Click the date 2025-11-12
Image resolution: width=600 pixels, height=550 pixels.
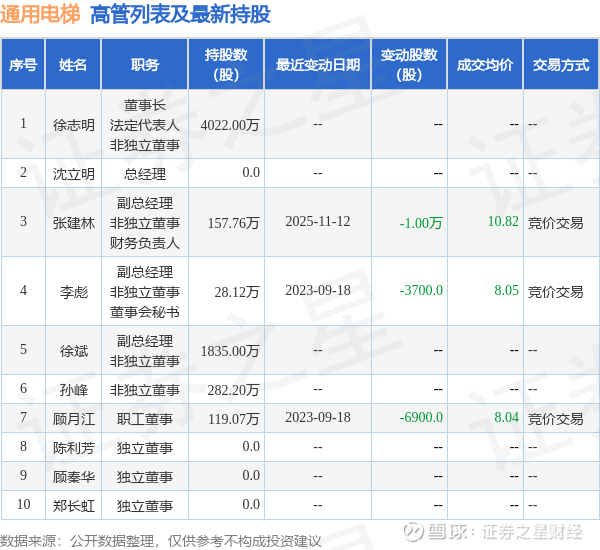pyautogui.click(x=318, y=221)
